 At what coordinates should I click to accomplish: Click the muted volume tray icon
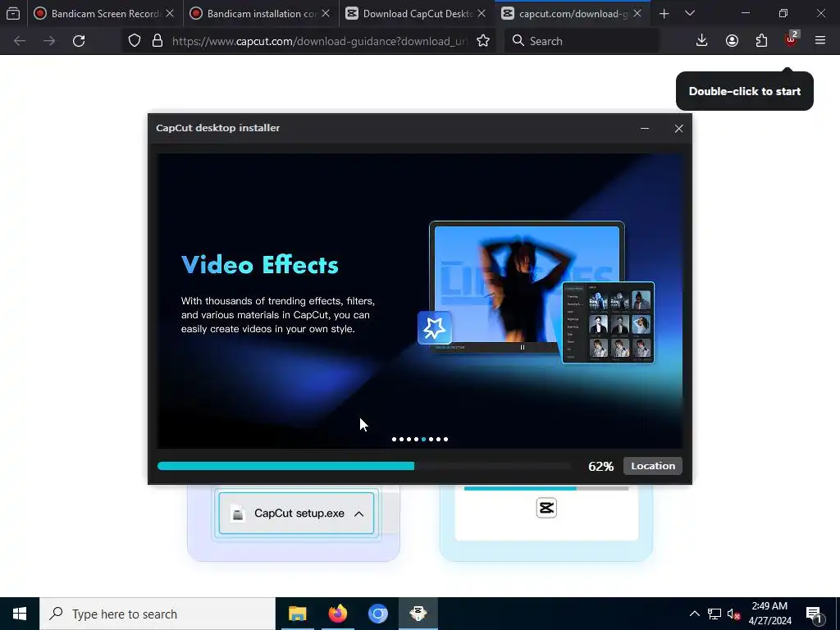coord(733,614)
